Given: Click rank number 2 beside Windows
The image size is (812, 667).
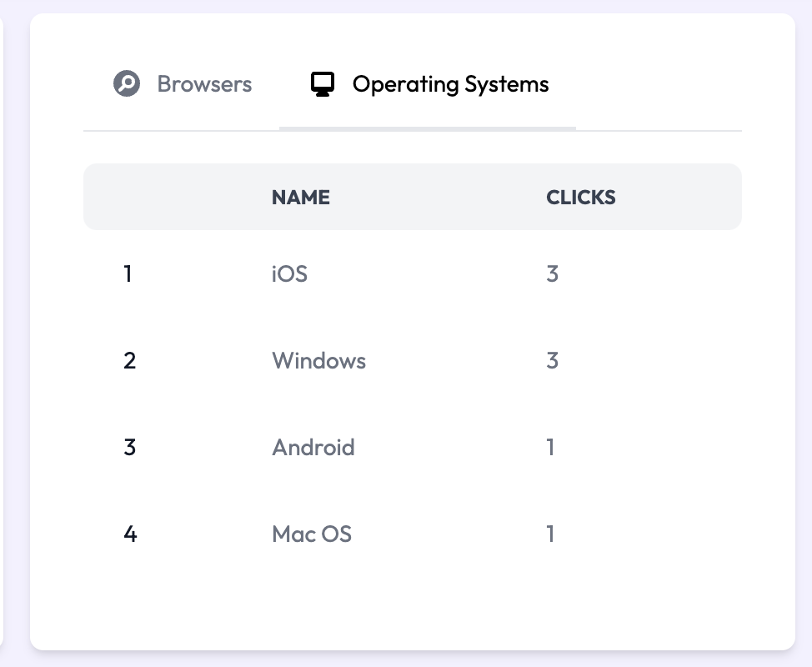Looking at the screenshot, I should tap(129, 361).
